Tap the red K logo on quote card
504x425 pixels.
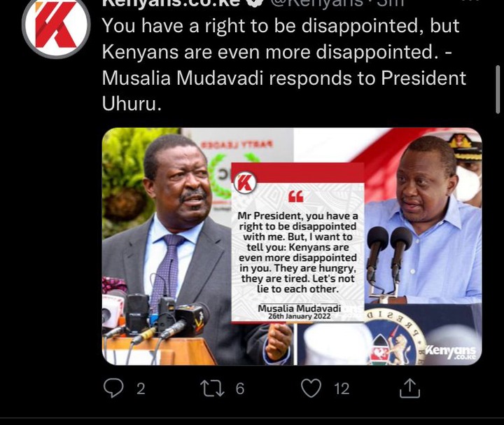(x=245, y=183)
